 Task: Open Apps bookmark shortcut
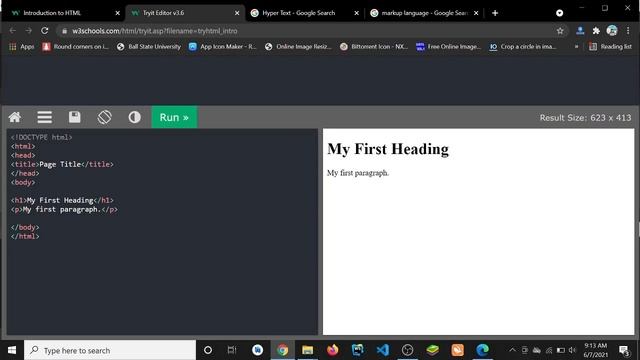click(22, 47)
